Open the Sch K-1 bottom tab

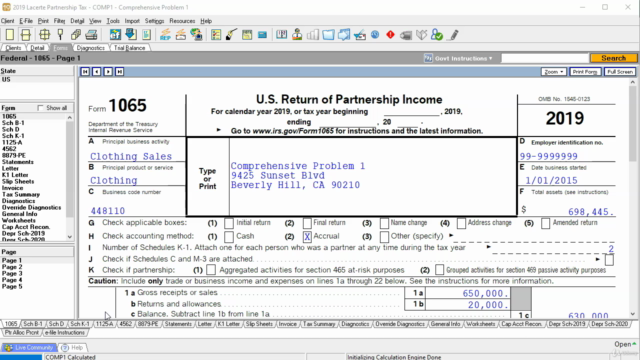(x=80, y=324)
